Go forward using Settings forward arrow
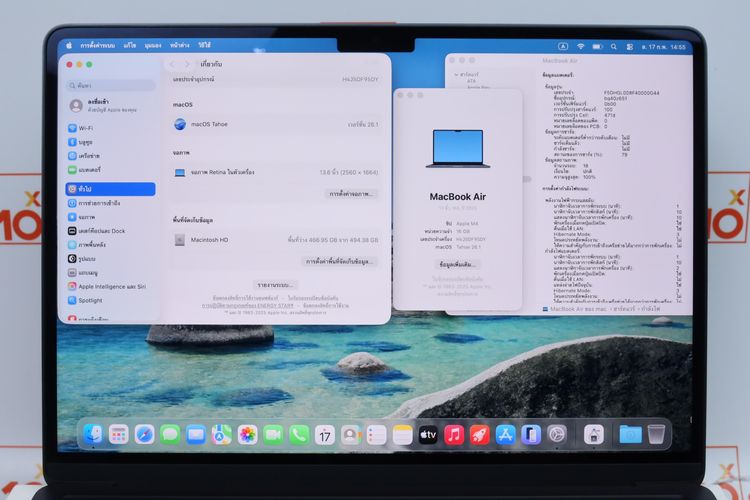750x500 pixels. point(187,64)
